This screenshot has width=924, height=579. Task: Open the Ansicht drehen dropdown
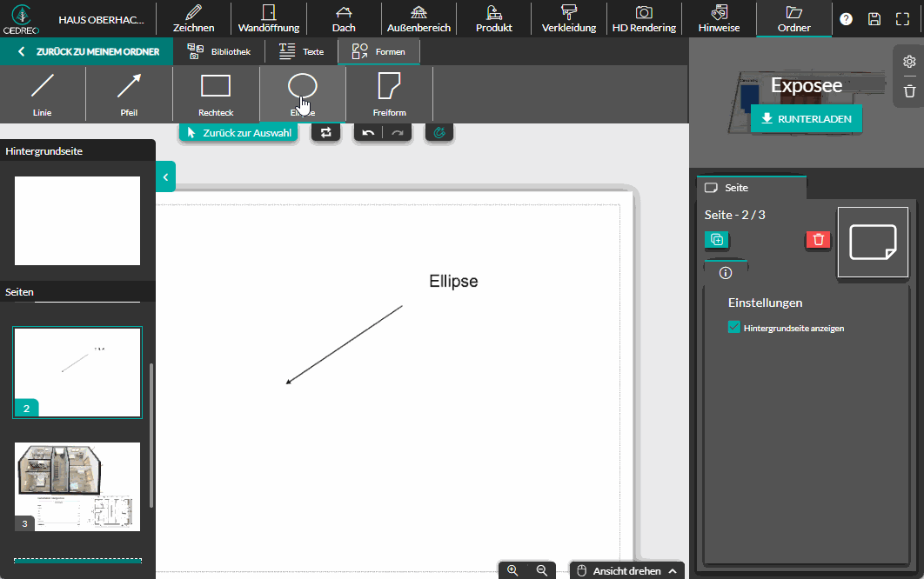(626, 570)
